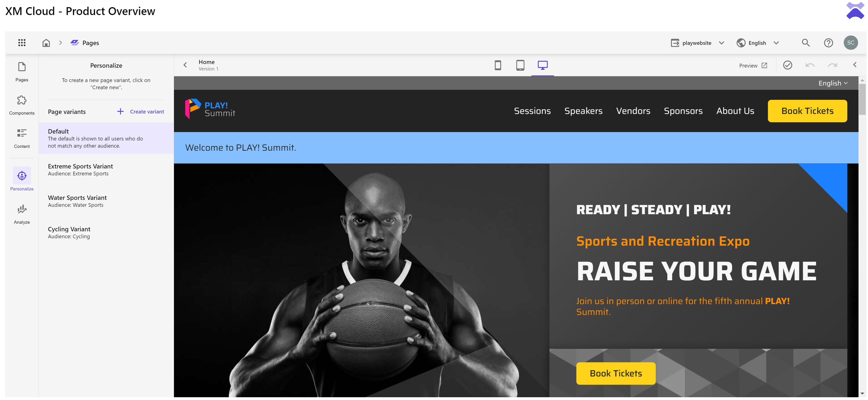
Task: Click the publish checkmark circle icon
Action: coord(787,65)
